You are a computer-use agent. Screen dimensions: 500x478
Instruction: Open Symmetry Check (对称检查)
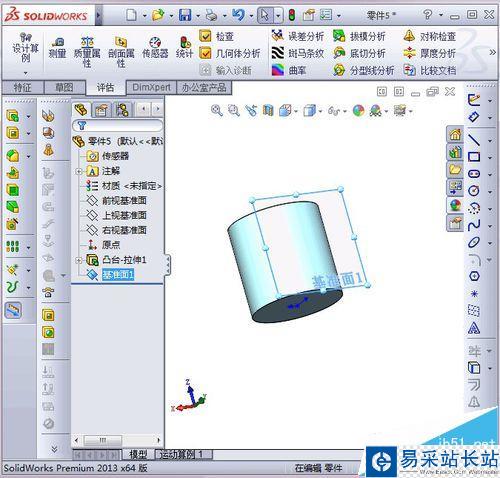coord(429,36)
